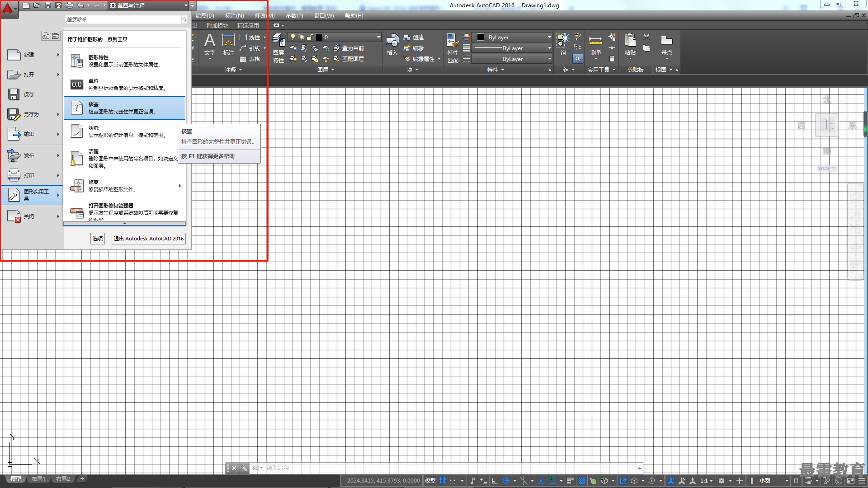Switch to Layout2 (布局2) tab
Screen dimensions: 868x488
63,479
